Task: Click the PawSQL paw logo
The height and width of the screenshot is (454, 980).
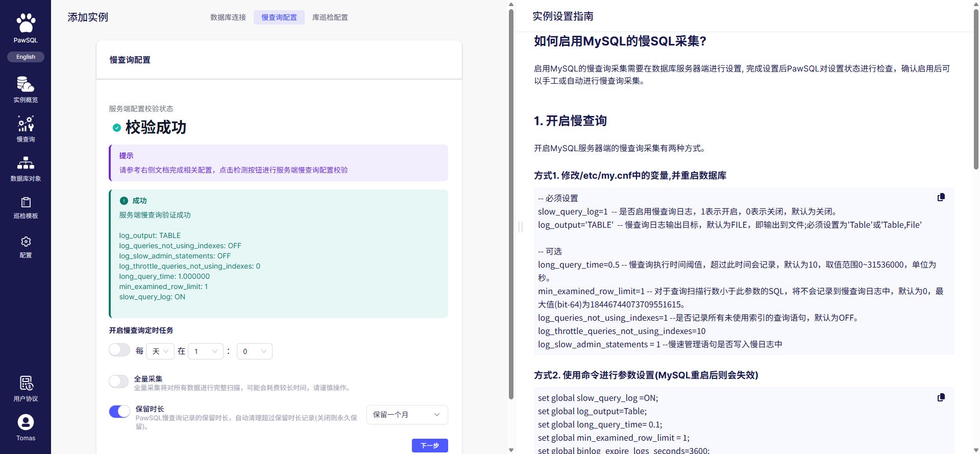Action: [26, 23]
